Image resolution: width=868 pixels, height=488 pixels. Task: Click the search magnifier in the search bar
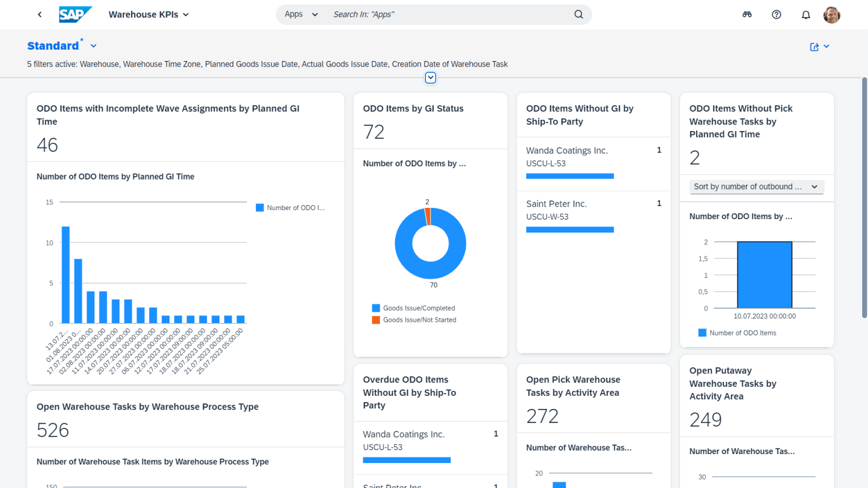(578, 14)
